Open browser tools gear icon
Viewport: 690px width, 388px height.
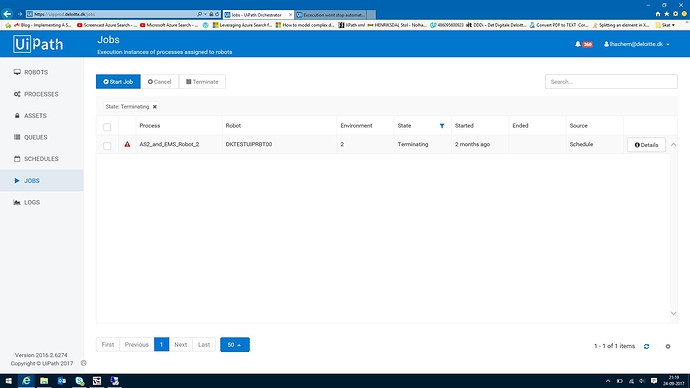[x=675, y=14]
